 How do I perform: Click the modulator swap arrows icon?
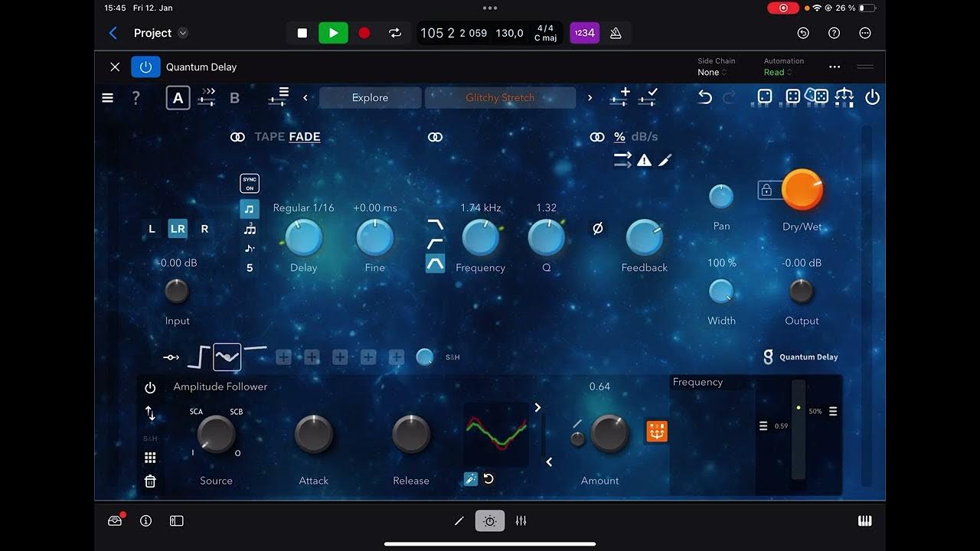tap(150, 413)
